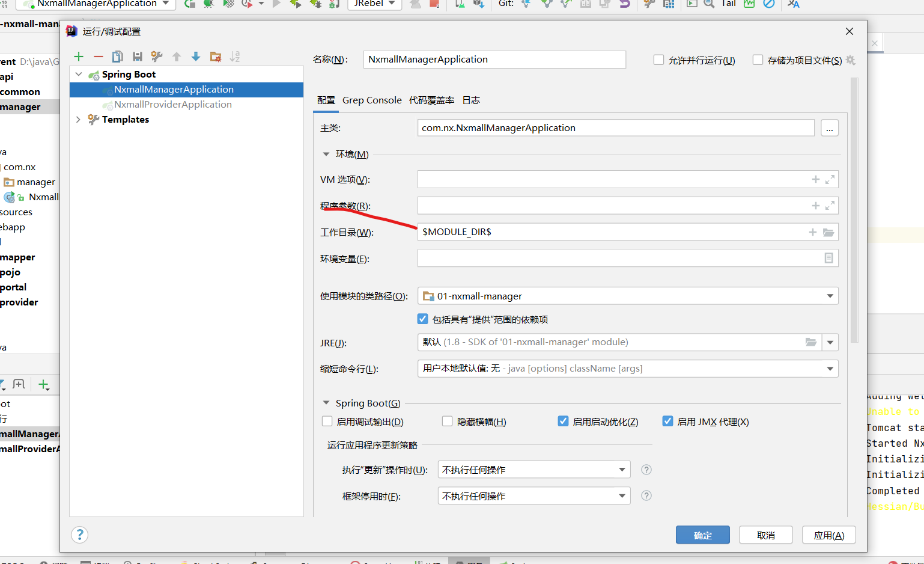Open the 执行"更新"操作时 dropdown
This screenshot has width=924, height=564.
click(x=534, y=470)
